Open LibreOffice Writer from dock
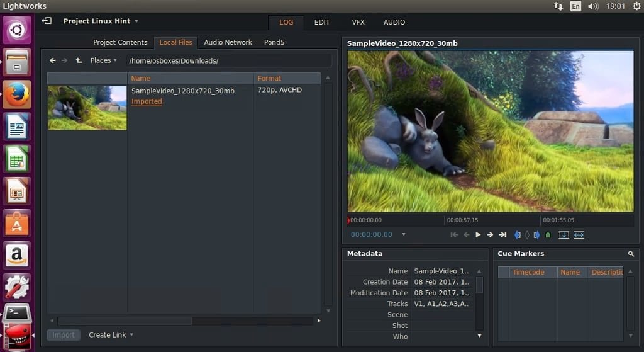Viewport: 644px width, 352px height. click(17, 127)
